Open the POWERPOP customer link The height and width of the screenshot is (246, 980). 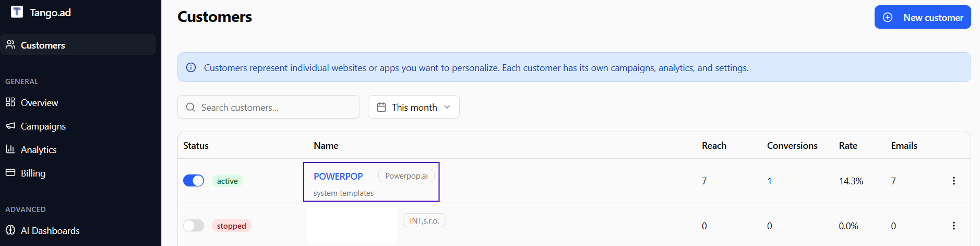(x=338, y=177)
